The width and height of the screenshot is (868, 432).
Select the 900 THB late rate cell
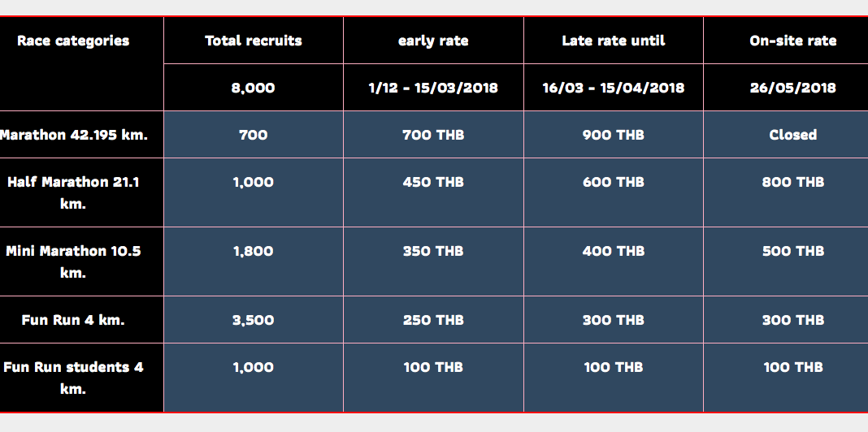click(x=614, y=135)
